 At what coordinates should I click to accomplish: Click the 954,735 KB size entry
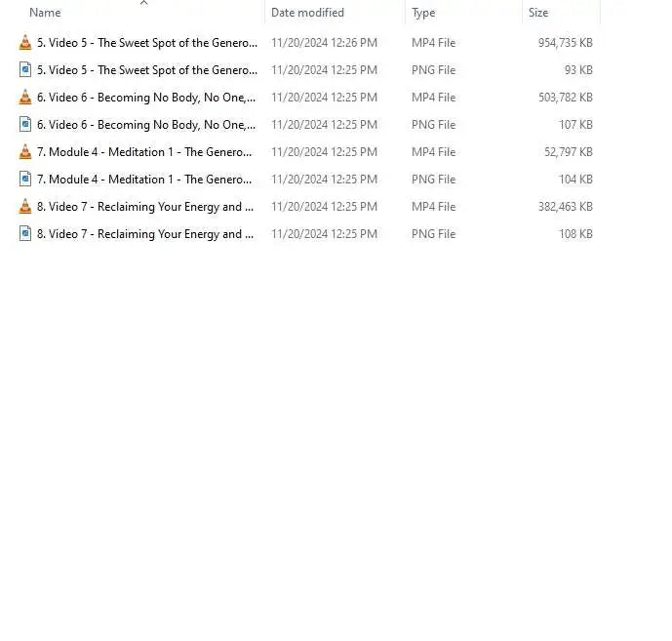point(565,43)
